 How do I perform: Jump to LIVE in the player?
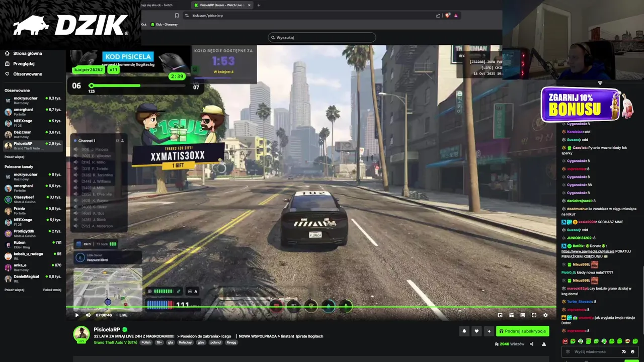123,315
